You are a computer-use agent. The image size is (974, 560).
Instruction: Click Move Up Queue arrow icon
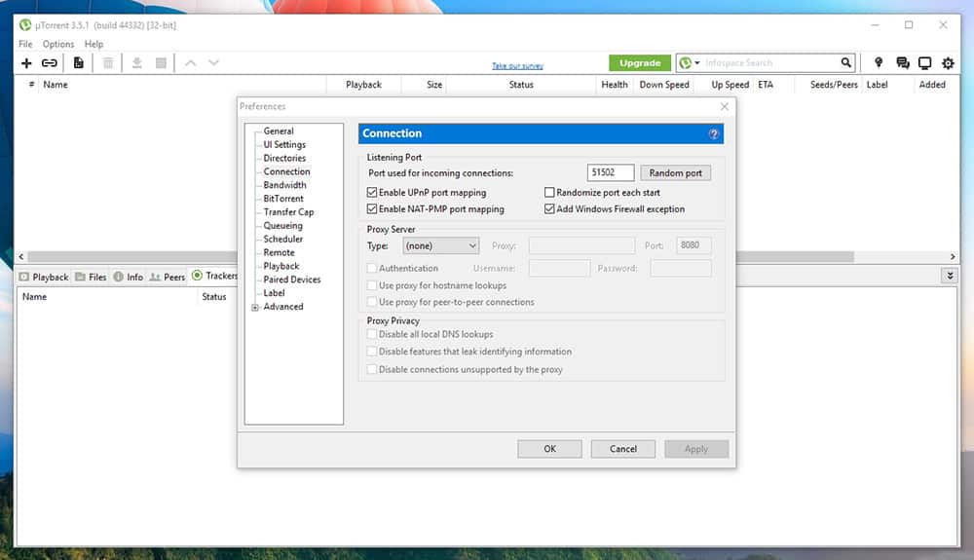[191, 62]
